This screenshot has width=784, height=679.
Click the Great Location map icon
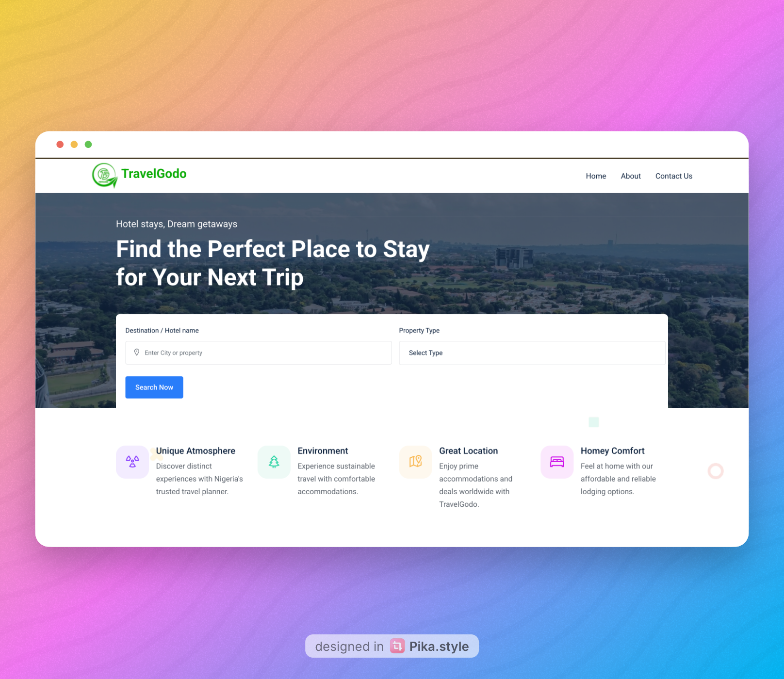click(x=416, y=462)
